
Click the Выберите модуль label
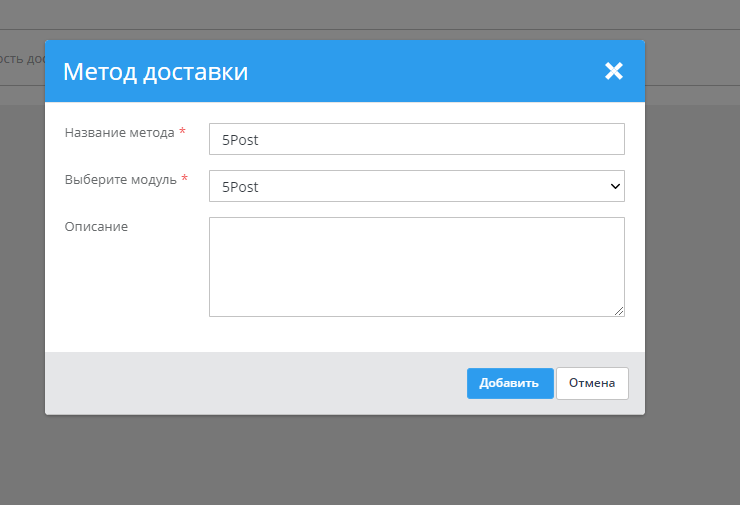point(120,179)
